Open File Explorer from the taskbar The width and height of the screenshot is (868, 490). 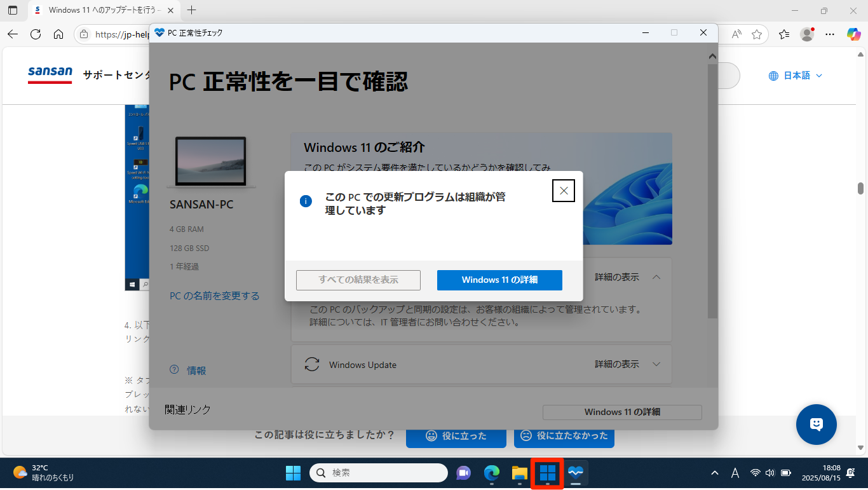pyautogui.click(x=520, y=473)
